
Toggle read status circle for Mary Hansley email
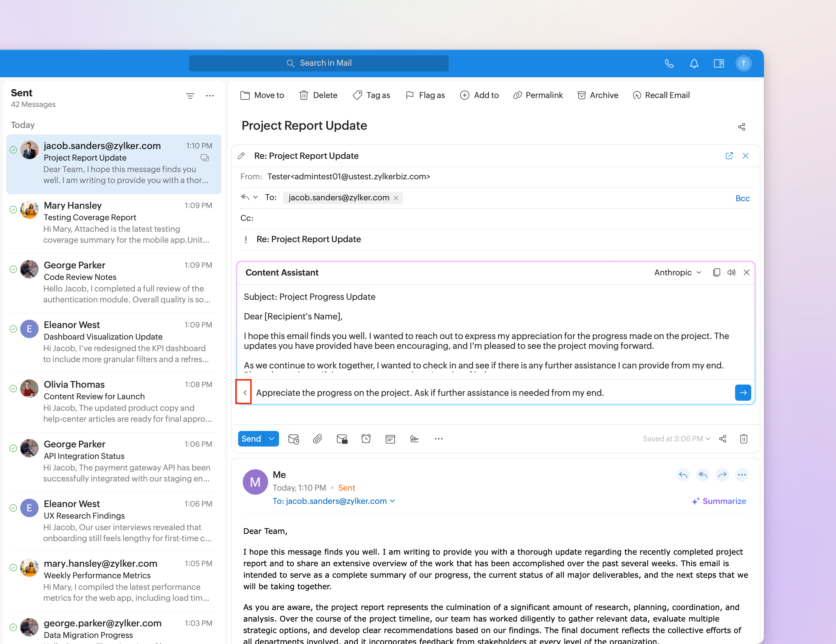(13, 210)
